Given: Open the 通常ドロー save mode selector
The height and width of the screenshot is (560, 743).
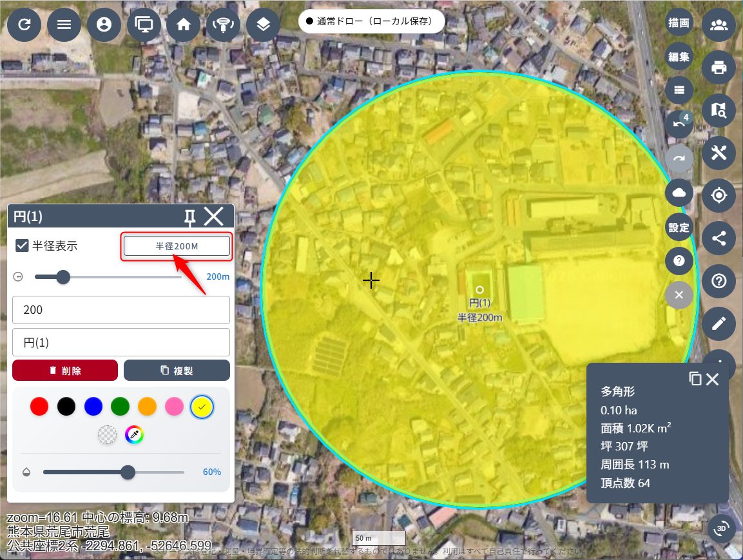Looking at the screenshot, I should [x=372, y=21].
